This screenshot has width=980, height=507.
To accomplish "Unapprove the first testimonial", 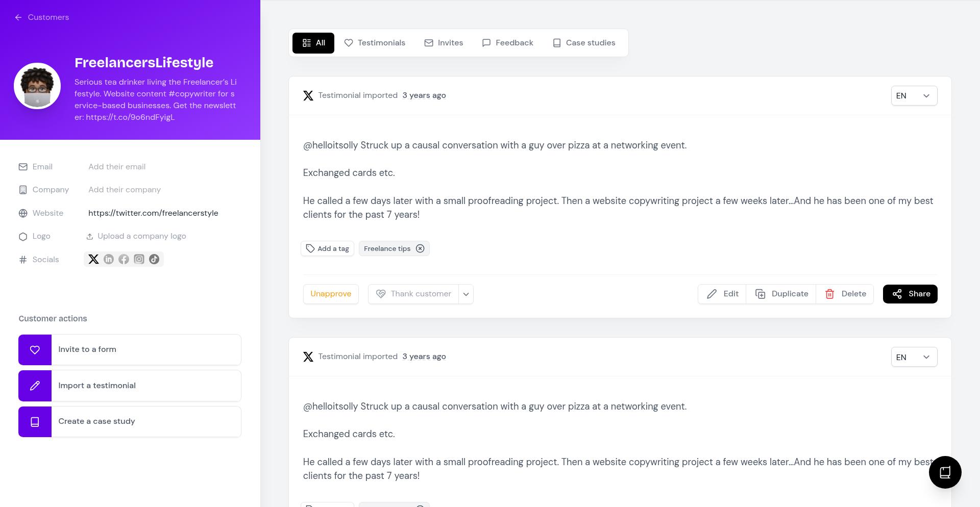I will [x=331, y=294].
